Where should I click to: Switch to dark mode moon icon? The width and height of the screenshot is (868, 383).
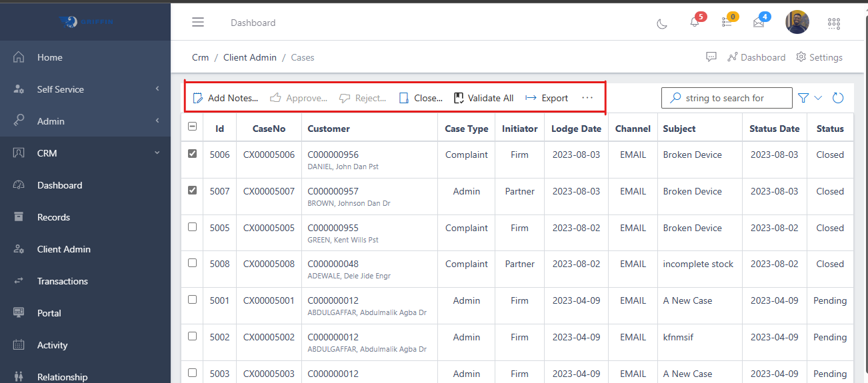tap(662, 23)
